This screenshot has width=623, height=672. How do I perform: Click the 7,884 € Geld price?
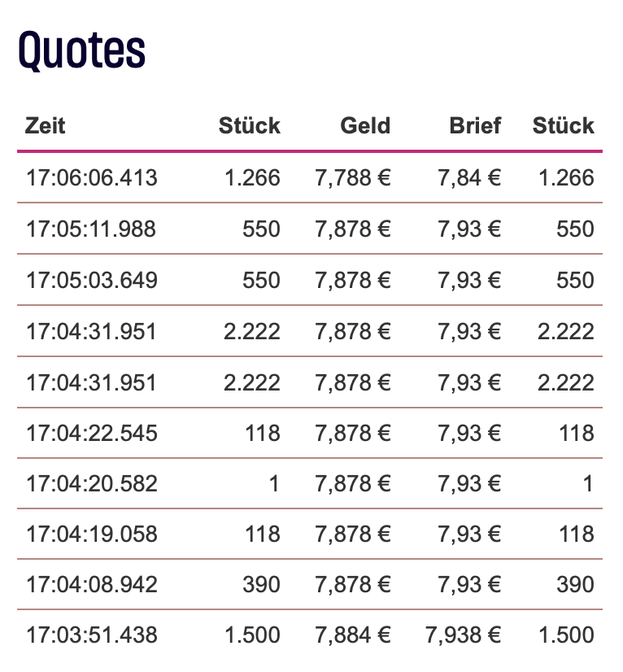tap(353, 635)
